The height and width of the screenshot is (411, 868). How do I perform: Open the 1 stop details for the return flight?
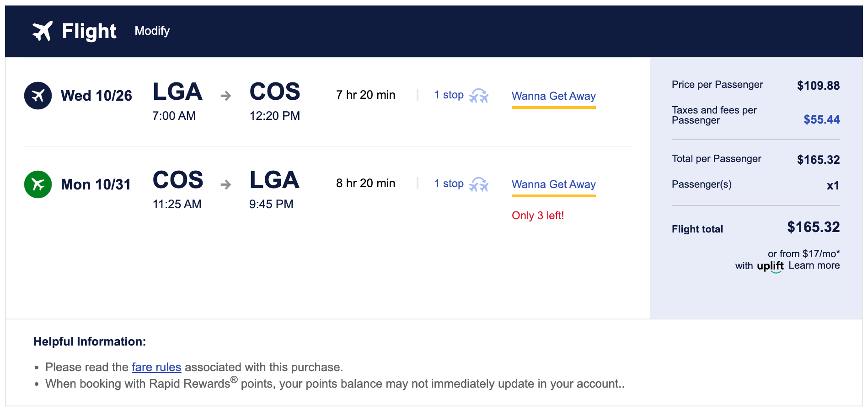click(449, 184)
